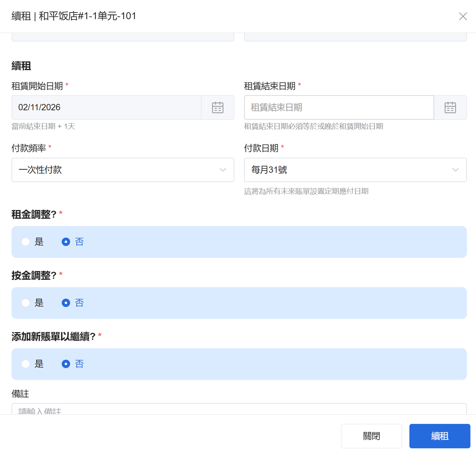Viewport: 476px width, 456px height.
Task: Open calendar picker for 租賃開始日期
Action: point(218,107)
